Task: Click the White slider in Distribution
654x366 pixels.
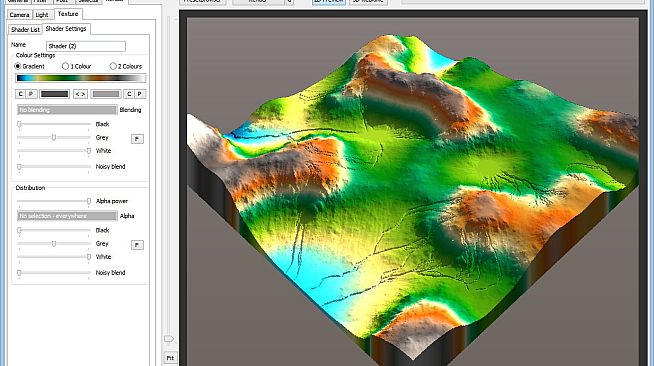Action: tap(54, 257)
